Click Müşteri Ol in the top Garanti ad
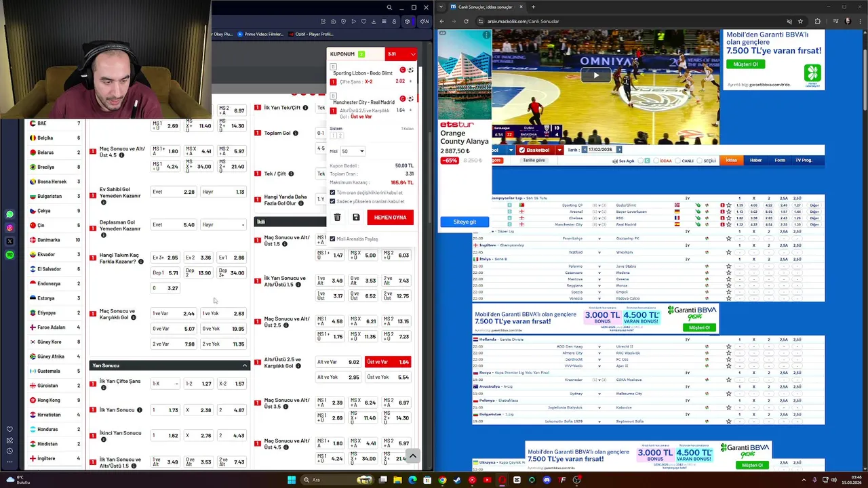The image size is (868, 488). click(x=745, y=64)
